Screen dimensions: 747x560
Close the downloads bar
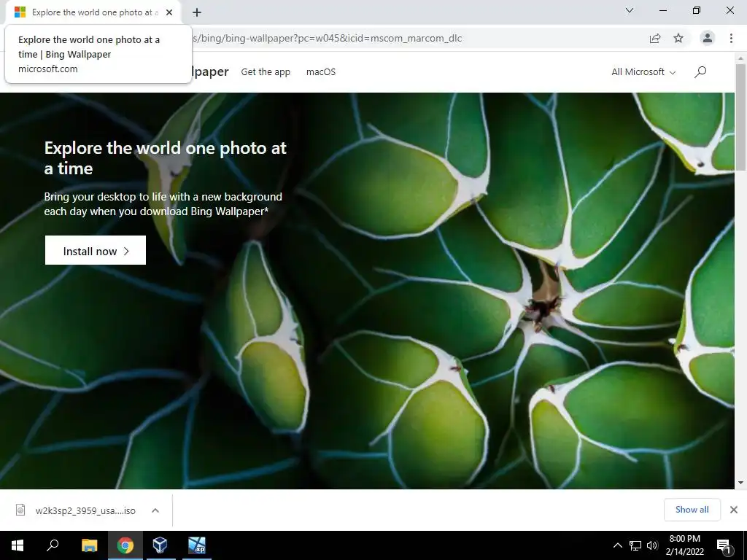click(734, 510)
